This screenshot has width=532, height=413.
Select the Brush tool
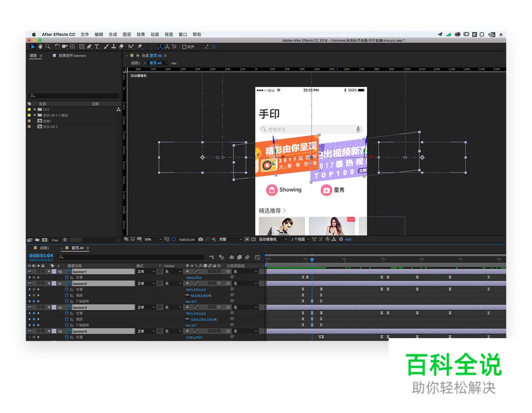coord(106,47)
